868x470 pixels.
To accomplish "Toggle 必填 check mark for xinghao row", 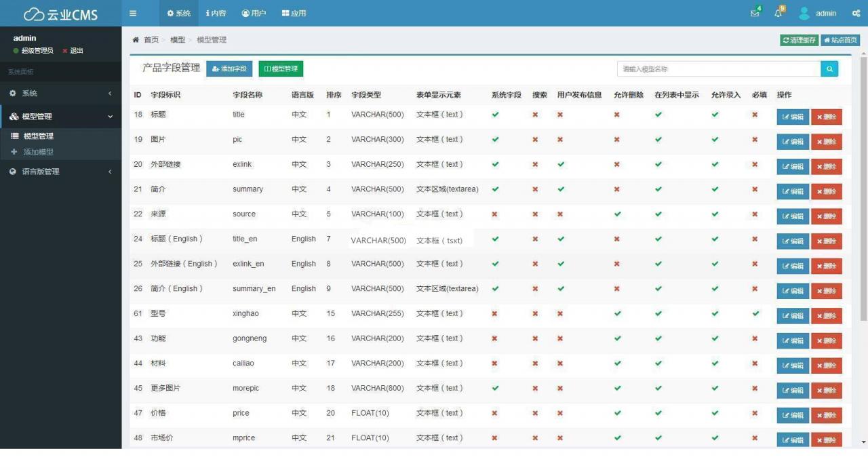I will (755, 313).
